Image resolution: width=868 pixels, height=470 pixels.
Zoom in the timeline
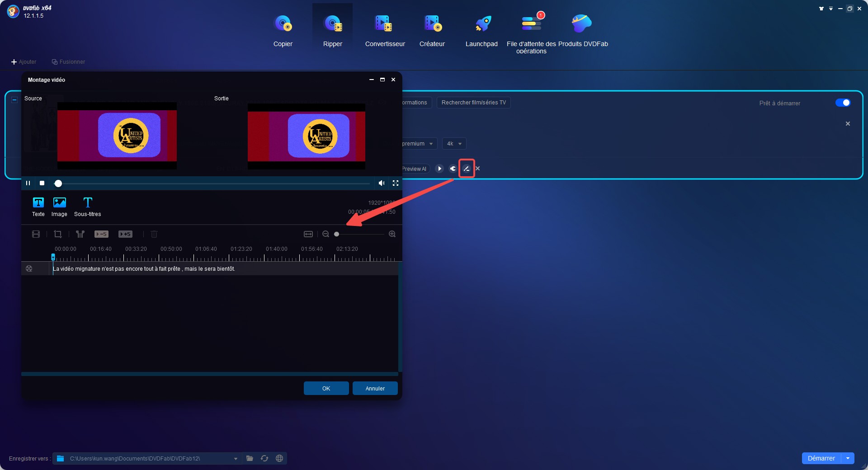(392, 234)
